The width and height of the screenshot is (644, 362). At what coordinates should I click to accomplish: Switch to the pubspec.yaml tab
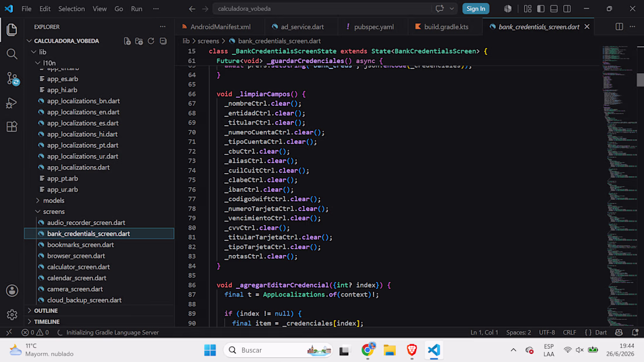[x=374, y=27]
